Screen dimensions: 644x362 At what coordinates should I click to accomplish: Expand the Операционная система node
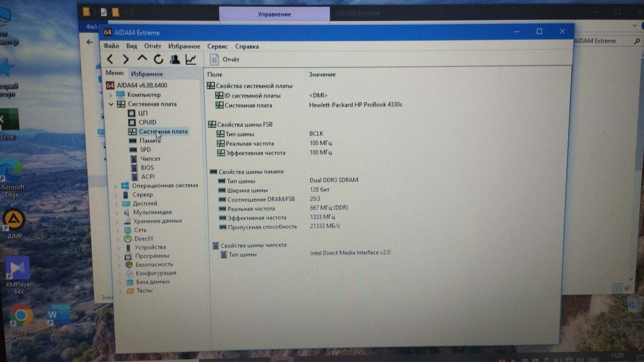click(116, 186)
